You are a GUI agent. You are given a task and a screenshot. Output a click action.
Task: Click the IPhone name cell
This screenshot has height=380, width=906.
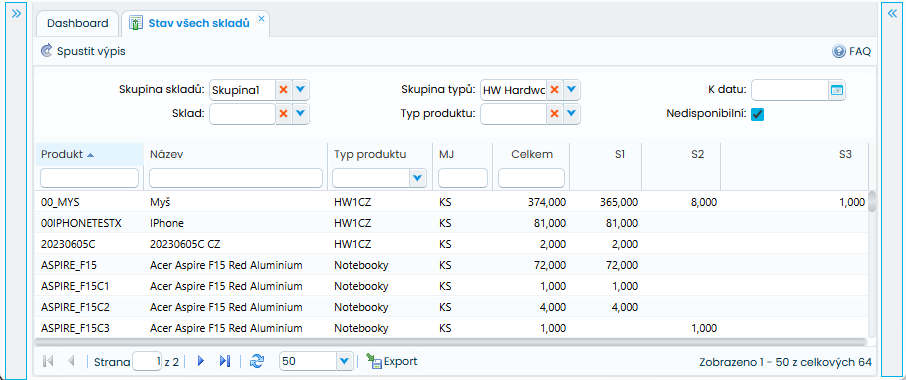(235, 223)
